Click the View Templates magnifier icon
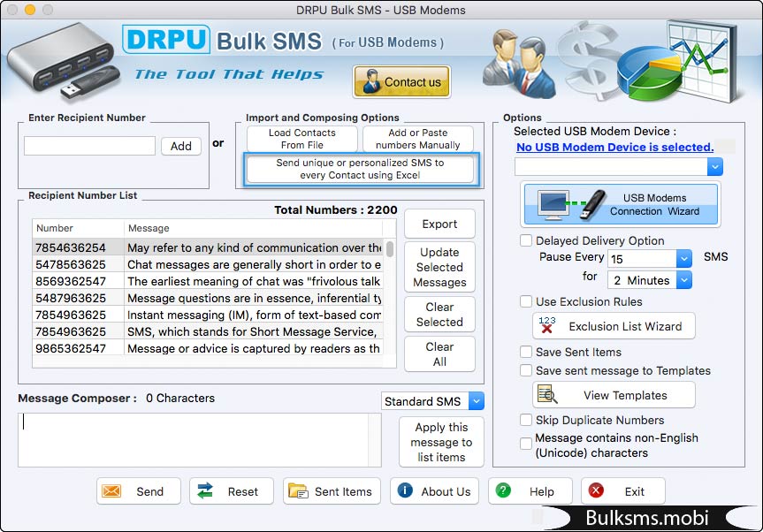 click(x=547, y=394)
